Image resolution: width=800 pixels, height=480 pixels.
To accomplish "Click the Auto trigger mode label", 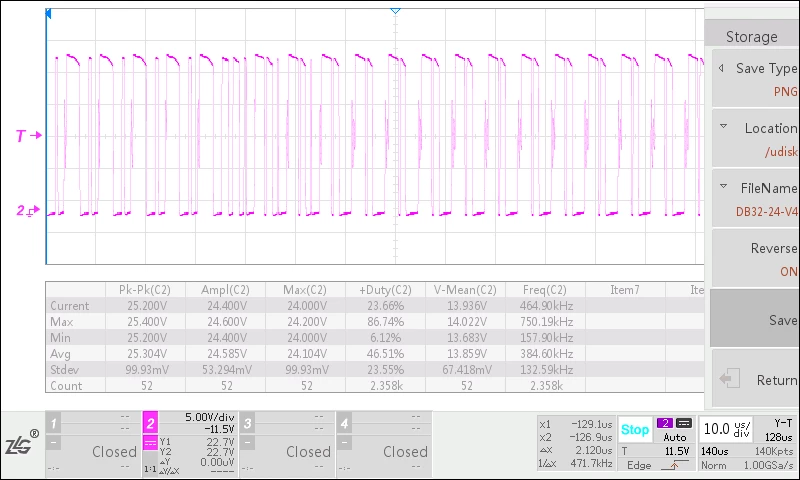I will pos(674,437).
